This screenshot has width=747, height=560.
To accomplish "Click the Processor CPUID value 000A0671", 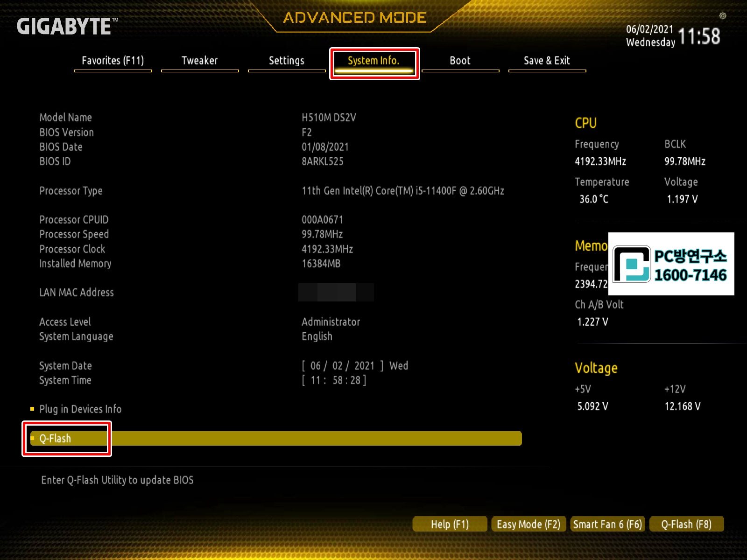I will [322, 220].
